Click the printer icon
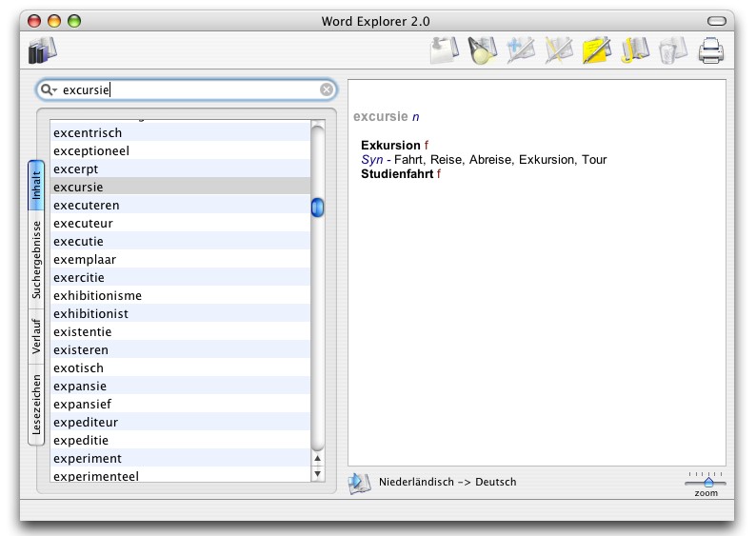Viewport: 756px width, 536px height. click(x=711, y=50)
